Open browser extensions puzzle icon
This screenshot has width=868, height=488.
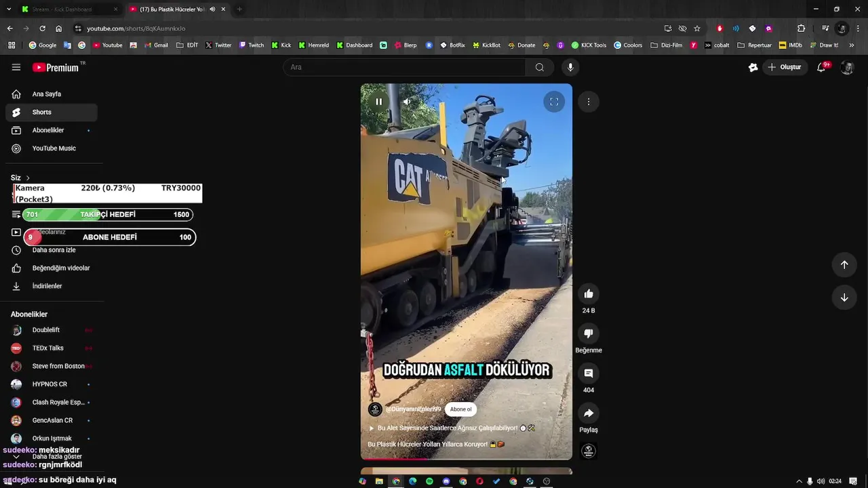coord(801,28)
